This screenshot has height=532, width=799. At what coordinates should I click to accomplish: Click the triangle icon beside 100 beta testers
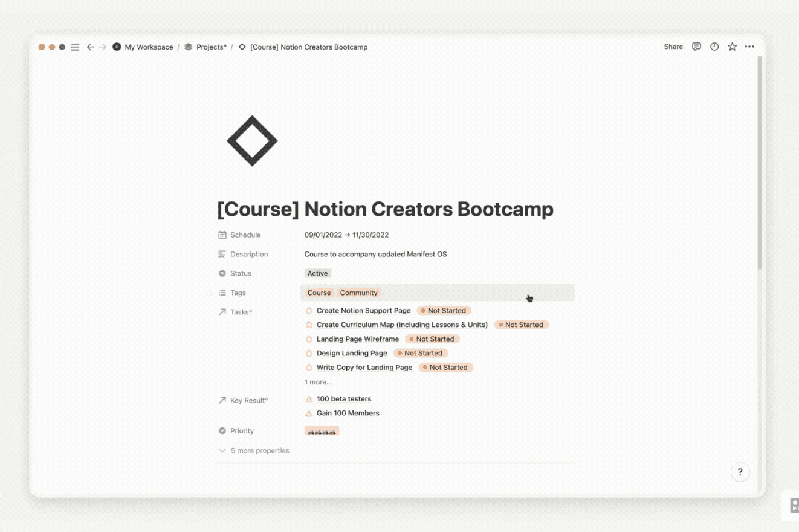pyautogui.click(x=309, y=399)
